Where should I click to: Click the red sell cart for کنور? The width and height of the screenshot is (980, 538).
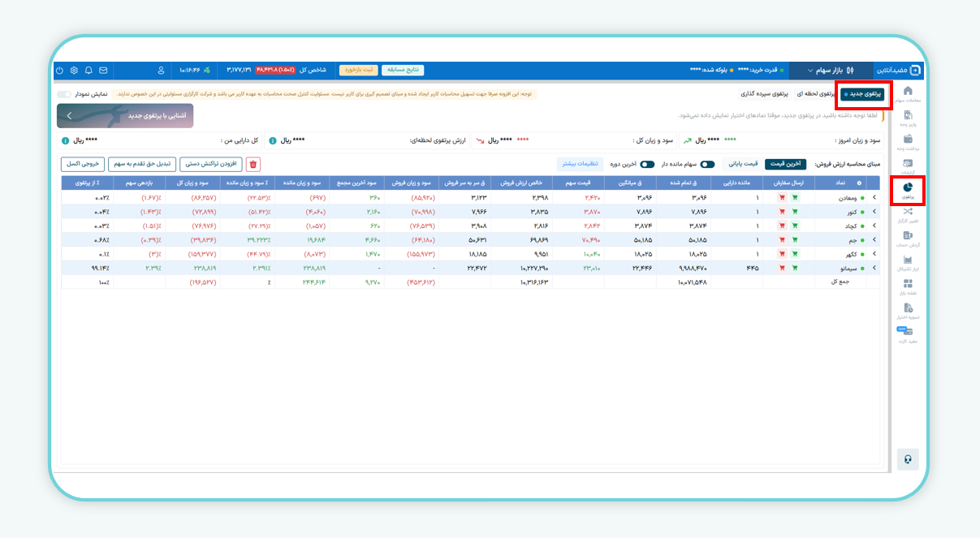pyautogui.click(x=781, y=211)
